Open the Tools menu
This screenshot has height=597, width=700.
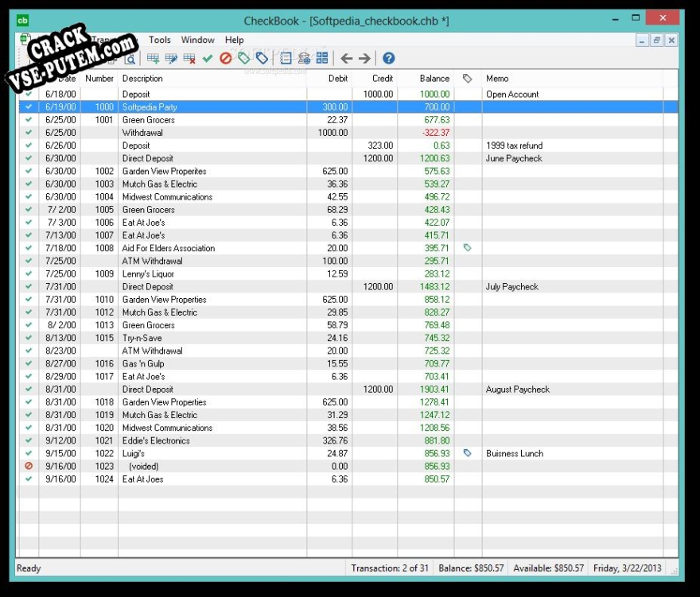(159, 40)
